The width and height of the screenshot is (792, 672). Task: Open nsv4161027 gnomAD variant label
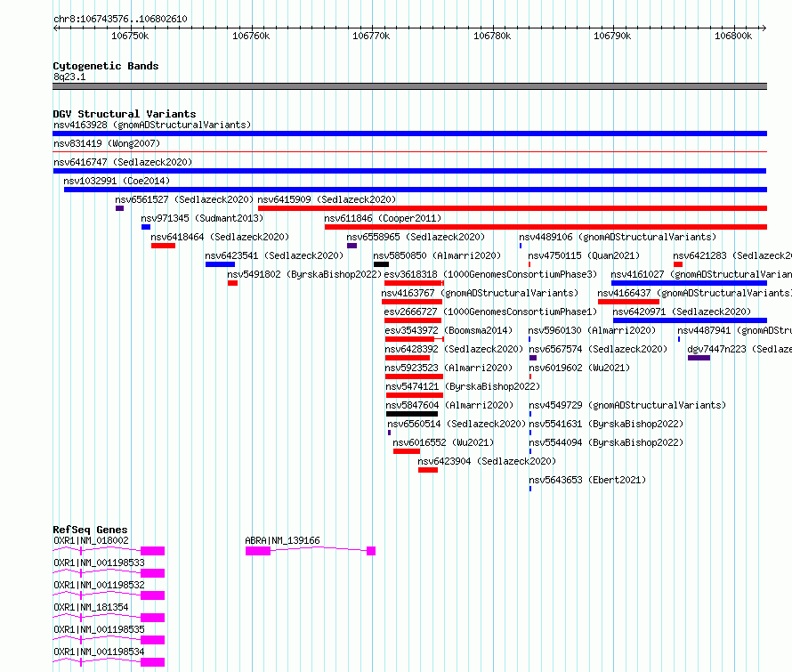(701, 274)
